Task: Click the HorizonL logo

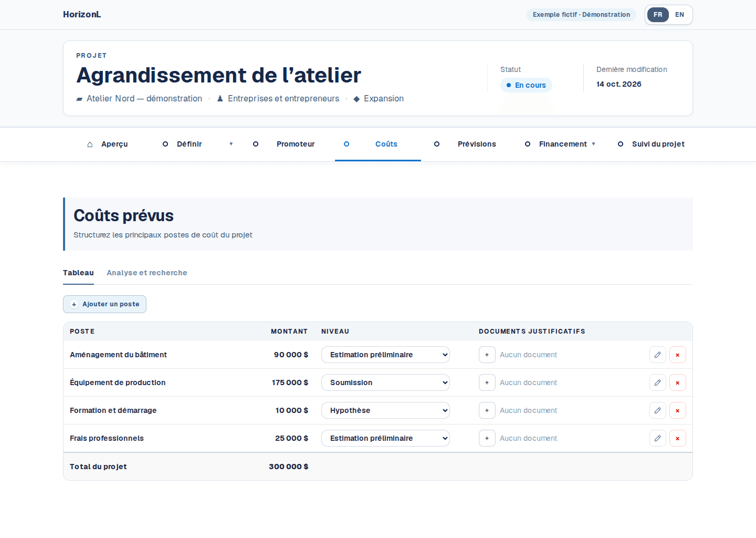Action: click(x=82, y=15)
